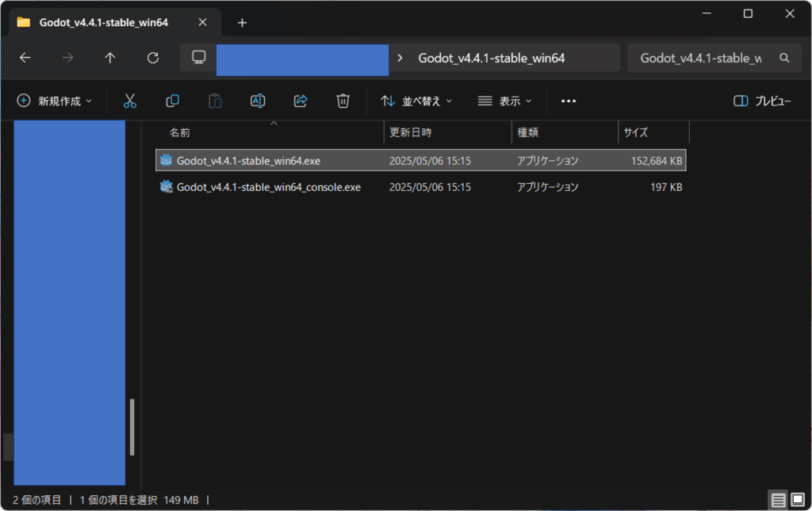This screenshot has height=511, width=812.
Task: Open the 新規作成 dropdown
Action: coord(55,101)
